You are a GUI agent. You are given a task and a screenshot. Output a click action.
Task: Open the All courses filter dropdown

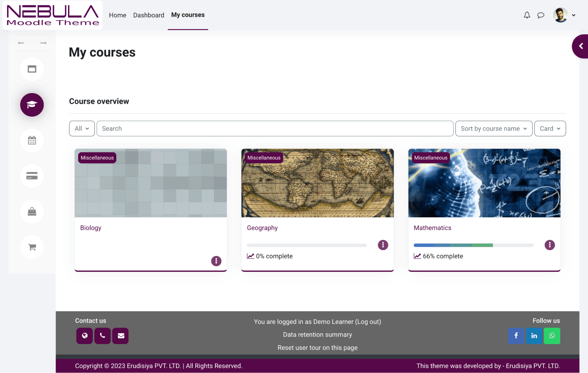pos(82,129)
